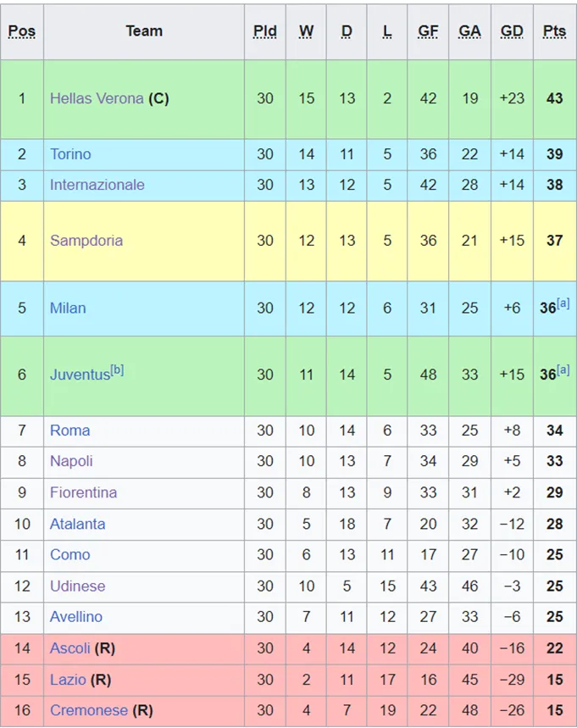The width and height of the screenshot is (577, 728).
Task: Click the Udinese team link
Action: point(78,586)
